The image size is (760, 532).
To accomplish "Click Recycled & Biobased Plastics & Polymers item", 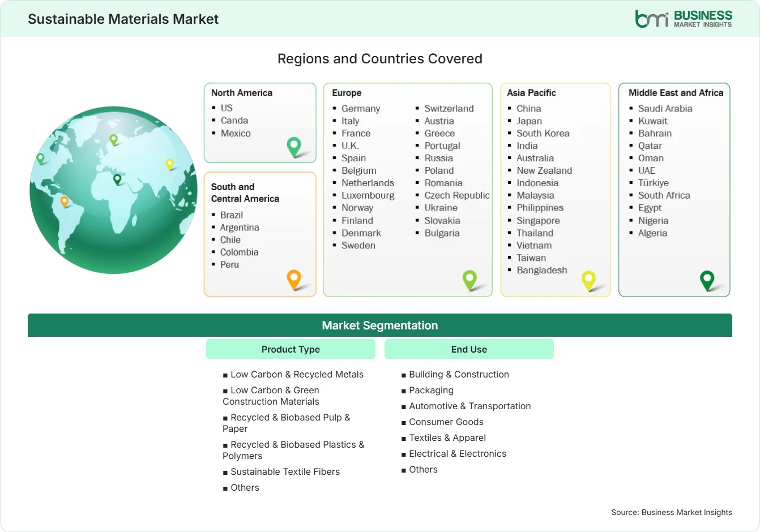I will (x=293, y=450).
